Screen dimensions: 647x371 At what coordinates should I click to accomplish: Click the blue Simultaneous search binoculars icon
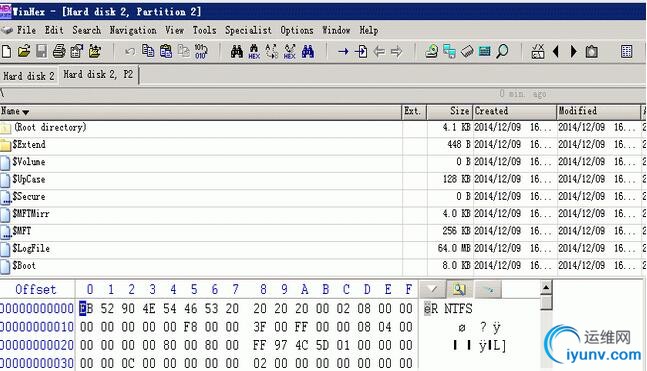tap(308, 52)
